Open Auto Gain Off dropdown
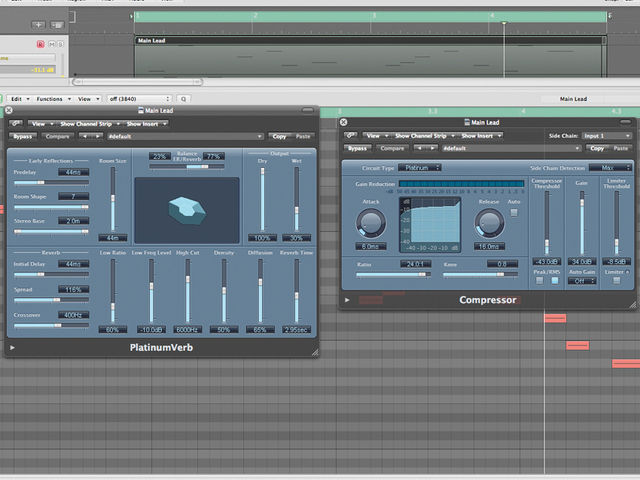 tap(582, 281)
